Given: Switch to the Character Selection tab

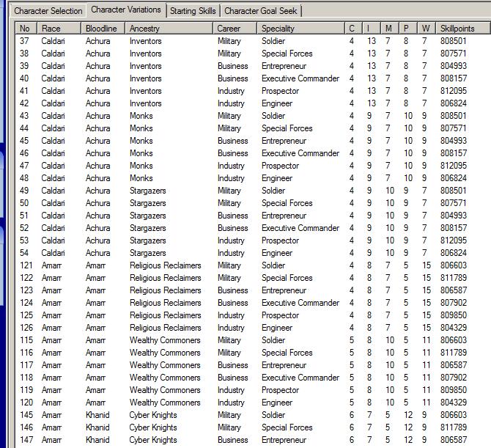Looking at the screenshot, I should click(x=48, y=11).
